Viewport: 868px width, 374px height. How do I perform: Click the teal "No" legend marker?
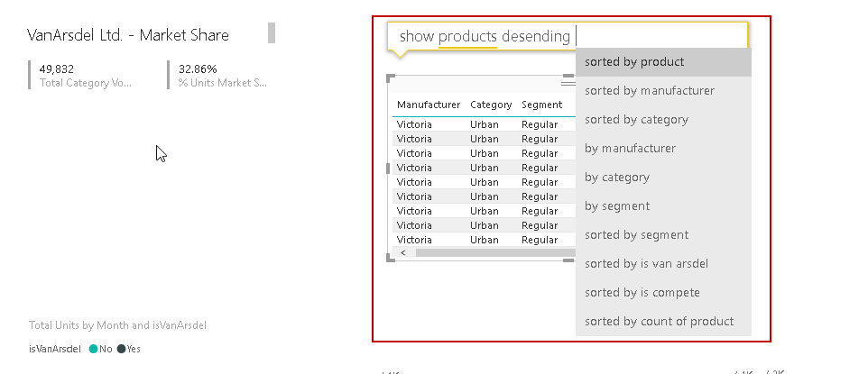pyautogui.click(x=93, y=349)
